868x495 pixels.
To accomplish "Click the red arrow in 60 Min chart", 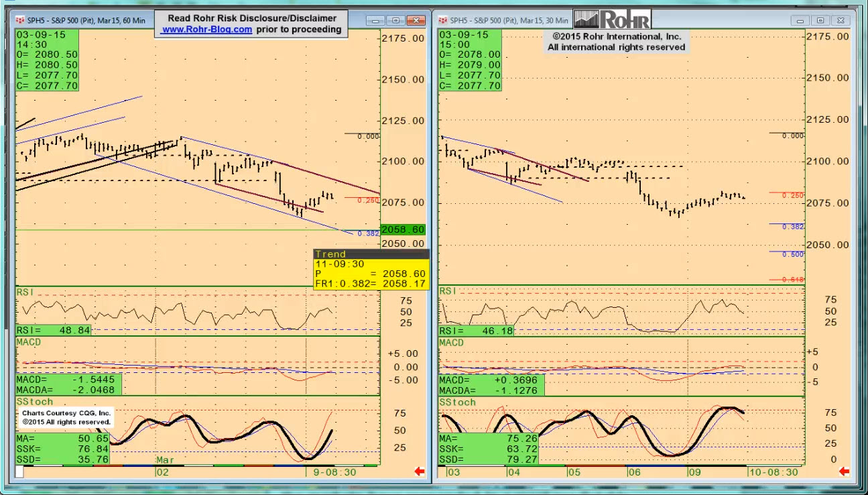I will pos(420,472).
